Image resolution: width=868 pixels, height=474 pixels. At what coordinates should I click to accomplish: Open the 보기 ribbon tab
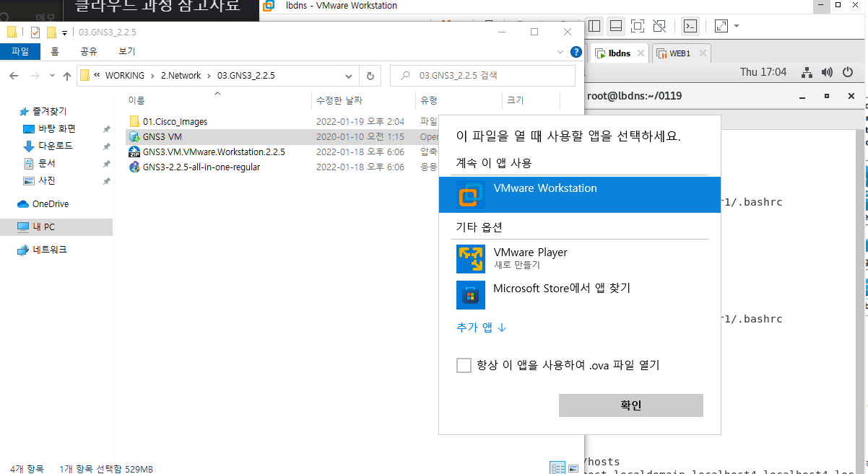click(126, 51)
